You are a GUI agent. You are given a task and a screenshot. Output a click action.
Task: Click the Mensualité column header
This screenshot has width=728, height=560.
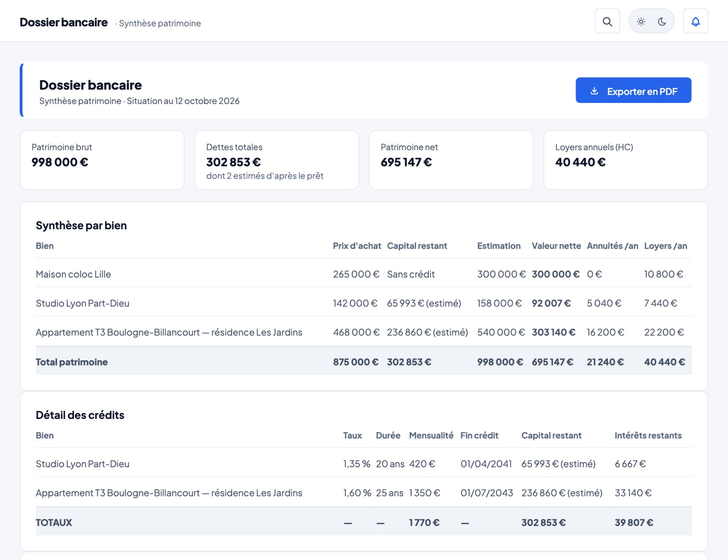(431, 436)
